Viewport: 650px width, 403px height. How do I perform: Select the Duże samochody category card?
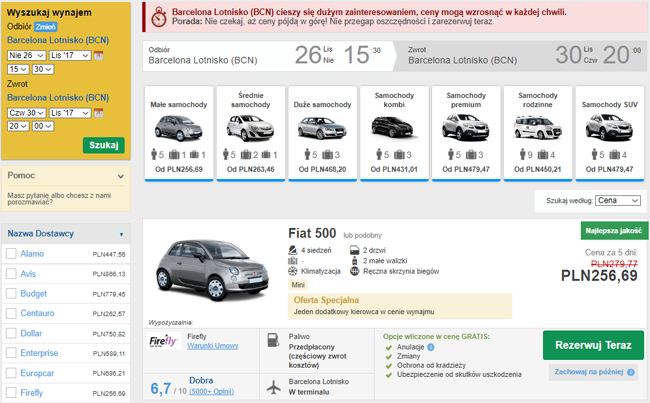pos(323,134)
